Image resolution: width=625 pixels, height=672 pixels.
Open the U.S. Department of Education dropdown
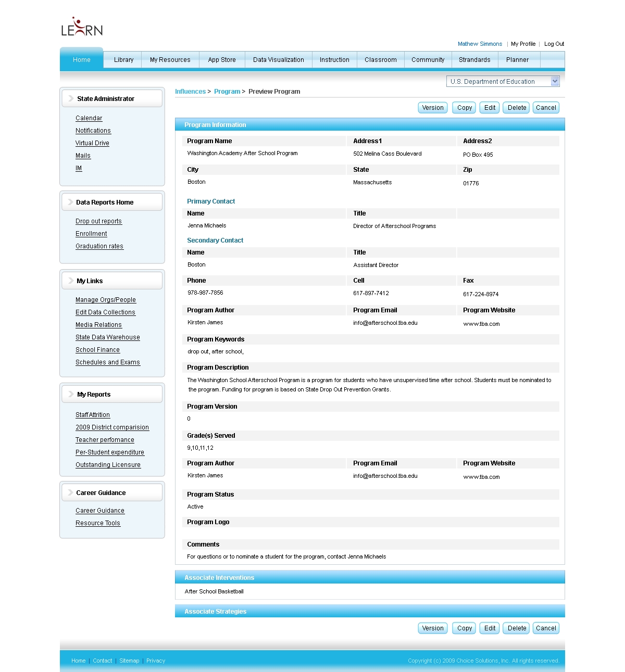point(555,81)
